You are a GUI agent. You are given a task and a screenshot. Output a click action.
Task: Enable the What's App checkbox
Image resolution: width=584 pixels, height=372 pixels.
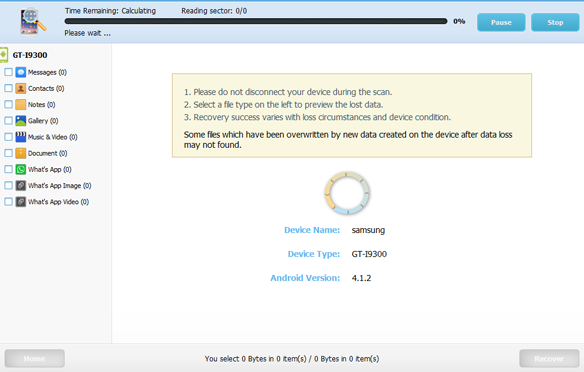point(8,169)
